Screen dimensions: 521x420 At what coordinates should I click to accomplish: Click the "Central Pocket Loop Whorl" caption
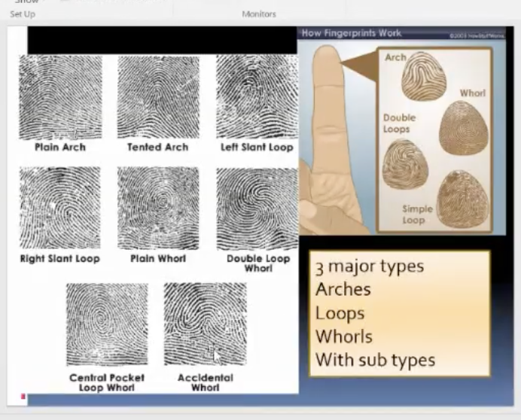107,382
